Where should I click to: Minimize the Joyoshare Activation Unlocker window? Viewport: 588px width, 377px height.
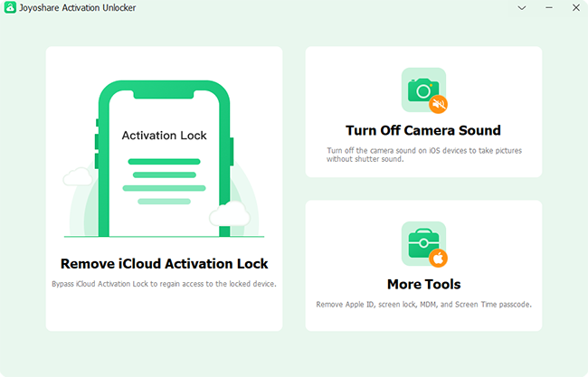[549, 7]
